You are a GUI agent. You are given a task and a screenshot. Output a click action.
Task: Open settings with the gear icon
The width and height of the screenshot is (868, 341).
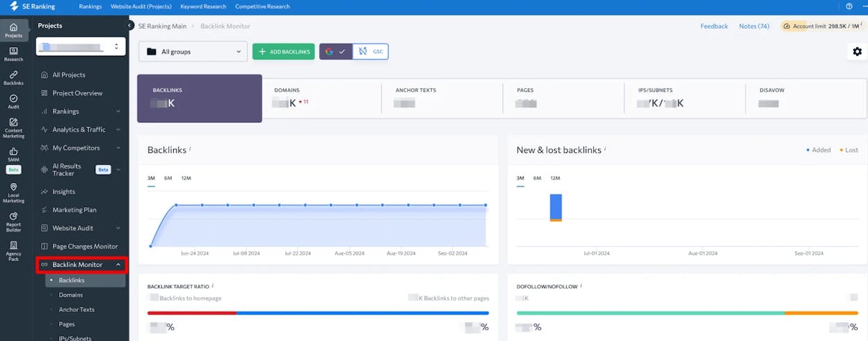pos(857,51)
